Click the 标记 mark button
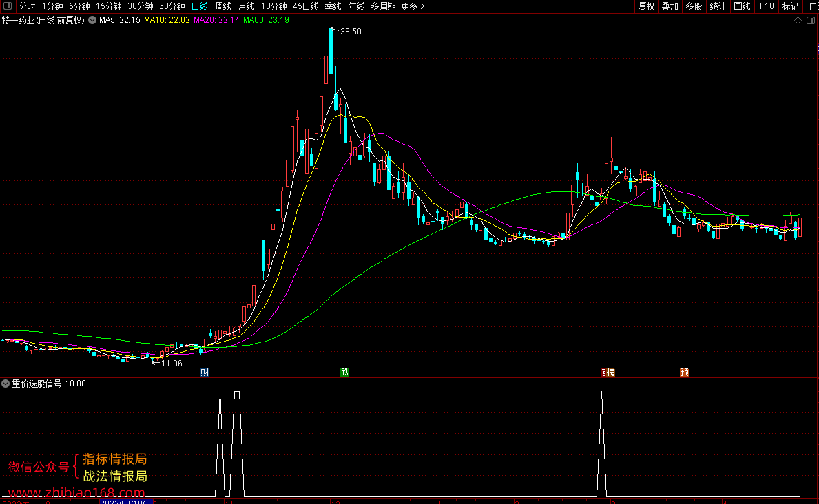Image resolution: width=819 pixels, height=504 pixels. (x=790, y=6)
